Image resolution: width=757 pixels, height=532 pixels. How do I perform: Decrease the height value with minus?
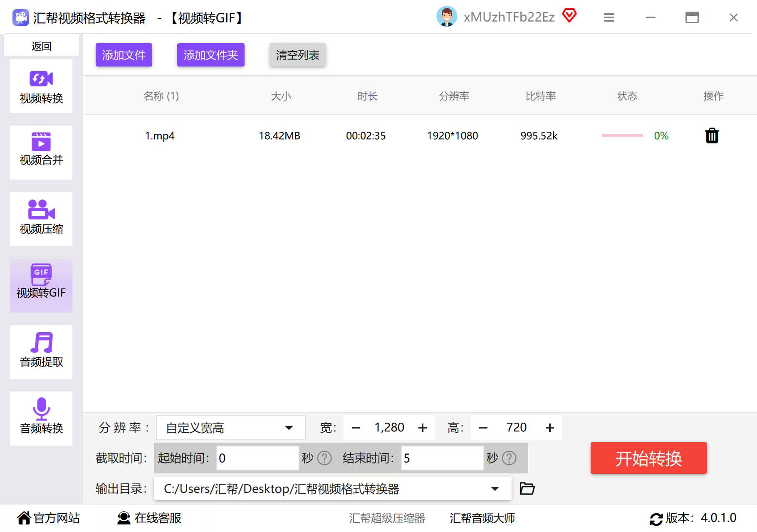point(483,428)
